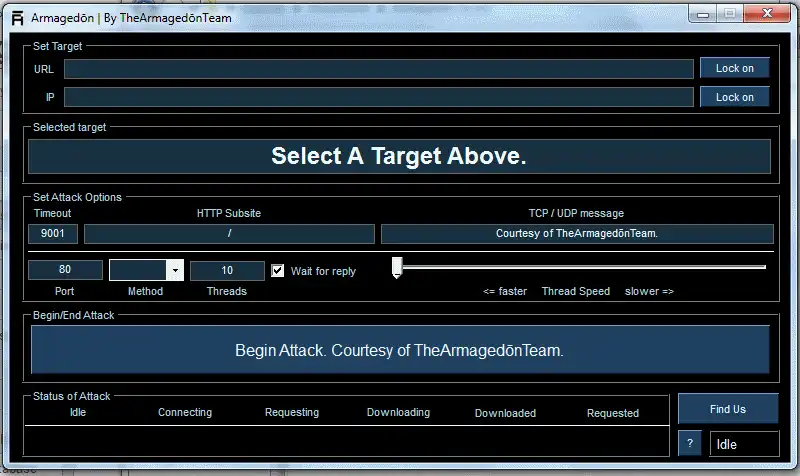Click the Selected target group label
The image size is (800, 476).
[69, 127]
